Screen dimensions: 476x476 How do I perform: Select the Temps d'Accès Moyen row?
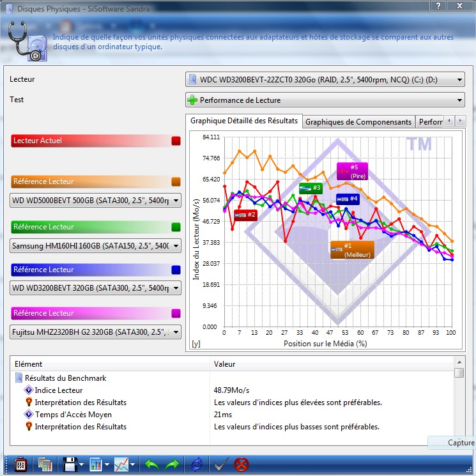coord(232,415)
